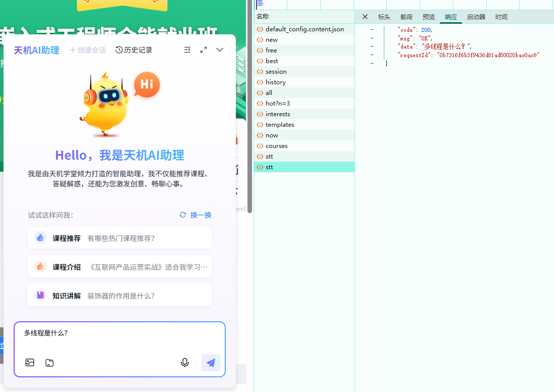This screenshot has height=392, width=554.
Task: Click the microphone voice input icon
Action: [184, 362]
